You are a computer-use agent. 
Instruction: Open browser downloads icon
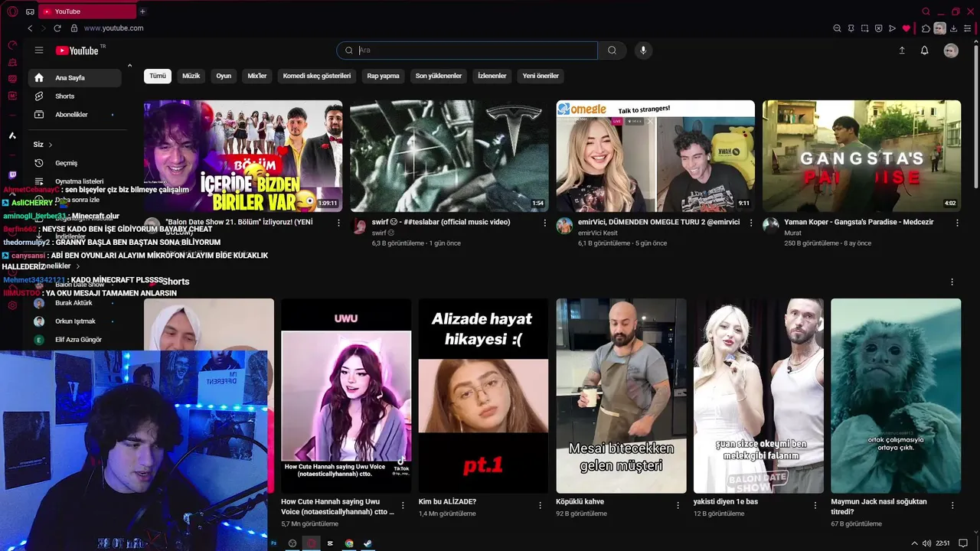[953, 28]
